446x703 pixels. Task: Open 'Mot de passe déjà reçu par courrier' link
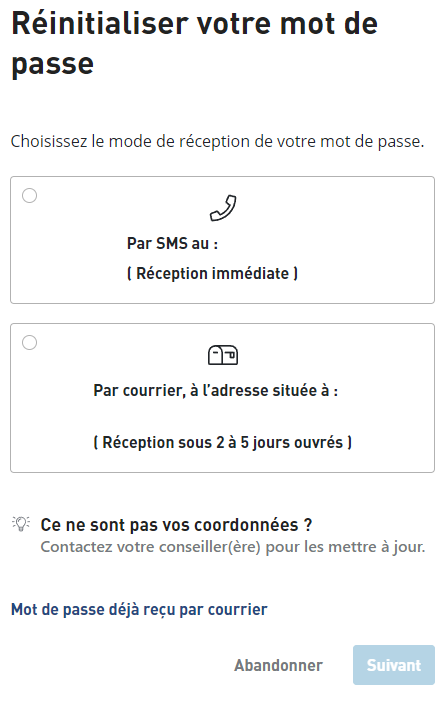coord(139,609)
